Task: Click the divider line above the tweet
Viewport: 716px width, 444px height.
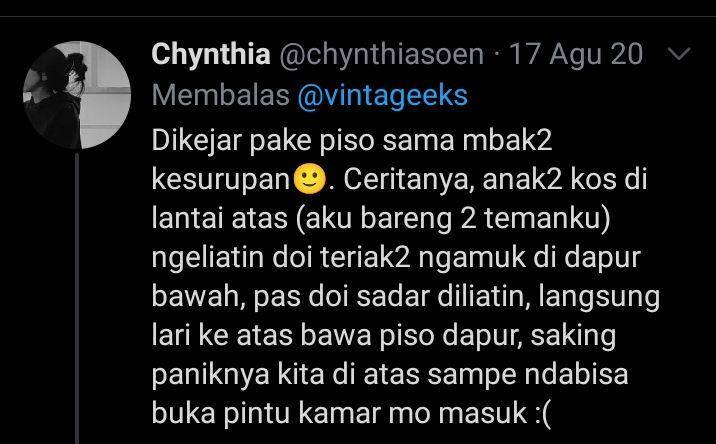Action: pyautogui.click(x=358, y=16)
